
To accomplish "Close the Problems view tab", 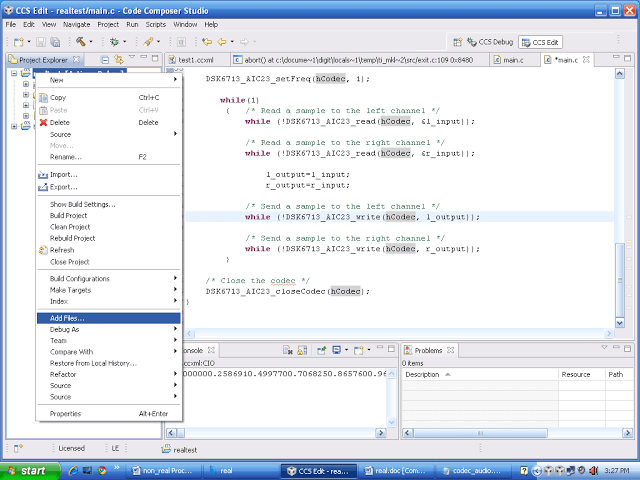I will tap(450, 350).
